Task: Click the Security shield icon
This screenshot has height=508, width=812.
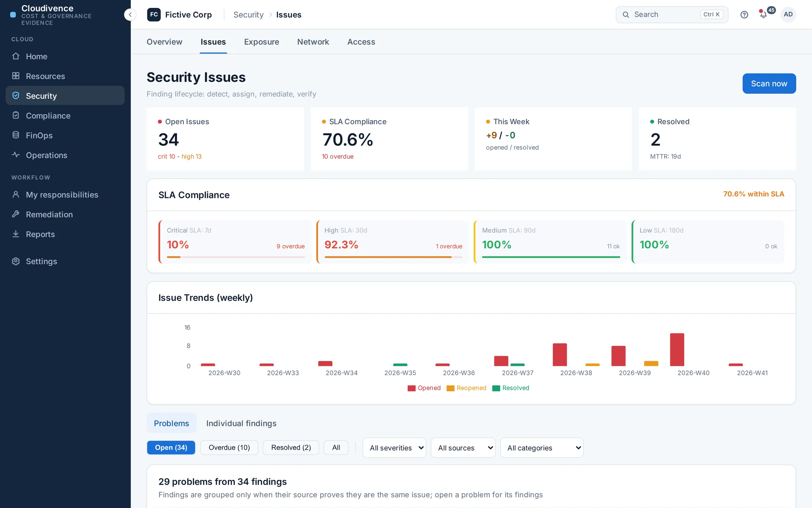Action: click(16, 96)
